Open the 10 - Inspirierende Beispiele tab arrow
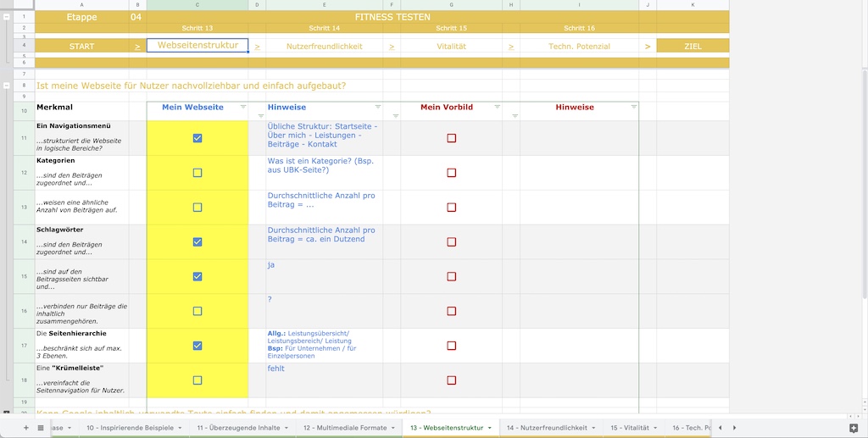Image resolution: width=868 pixels, height=438 pixels. tap(180, 428)
